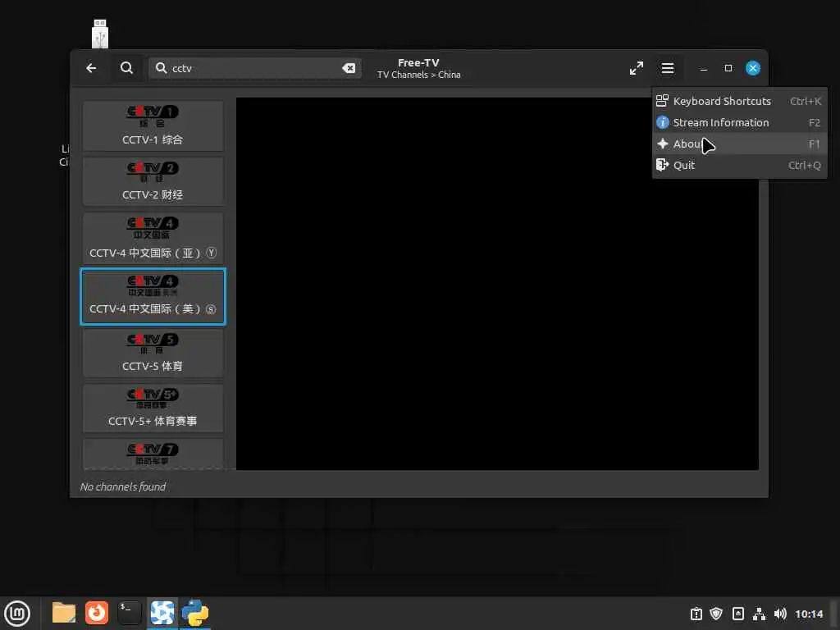
Task: Close the Free-TV window
Action: [753, 68]
